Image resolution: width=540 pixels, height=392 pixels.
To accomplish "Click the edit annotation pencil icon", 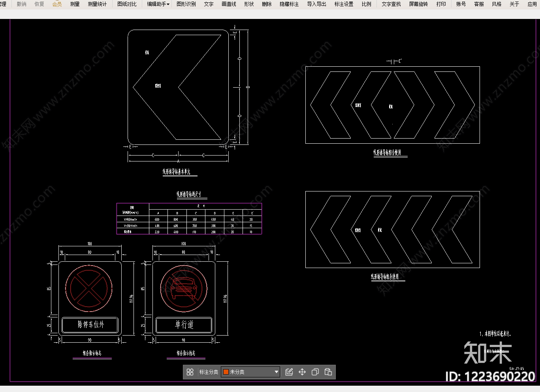I will point(289,372).
